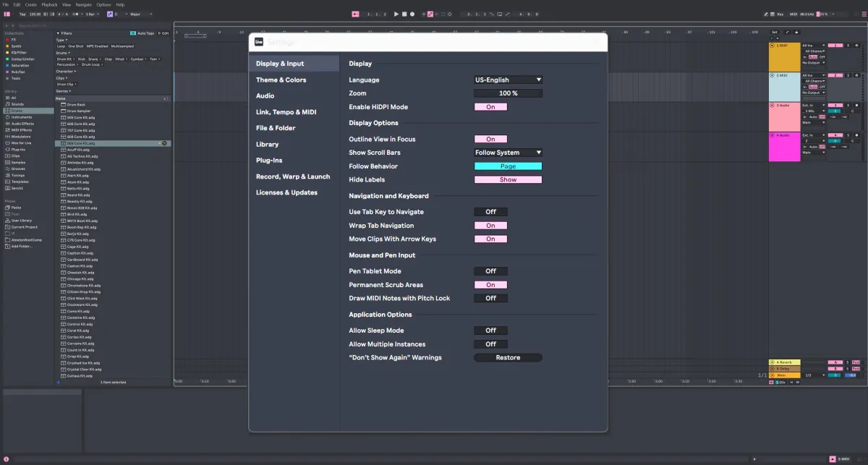The width and height of the screenshot is (868, 465).
Task: Open the Language US-English dropdown
Action: [508, 80]
